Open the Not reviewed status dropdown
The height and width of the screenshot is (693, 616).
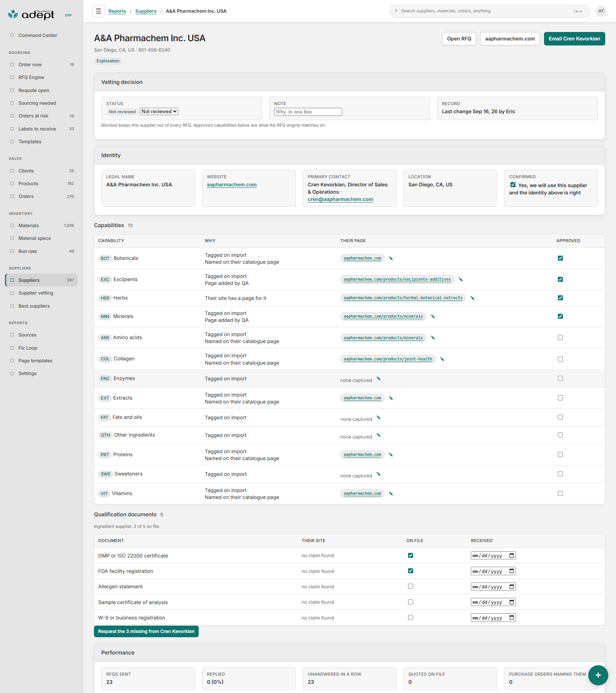pos(159,112)
